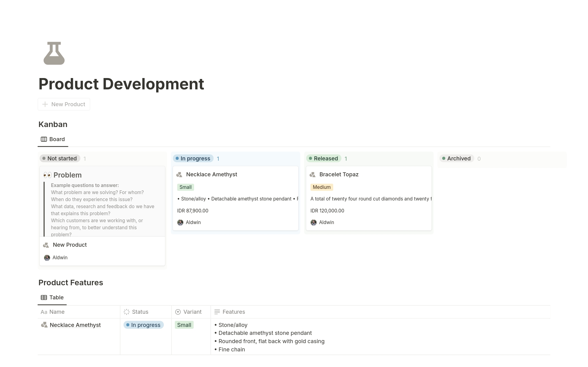Click the Small variant badge on Necklace Amethyst
Screen dimensions: 588x367
pos(185,187)
